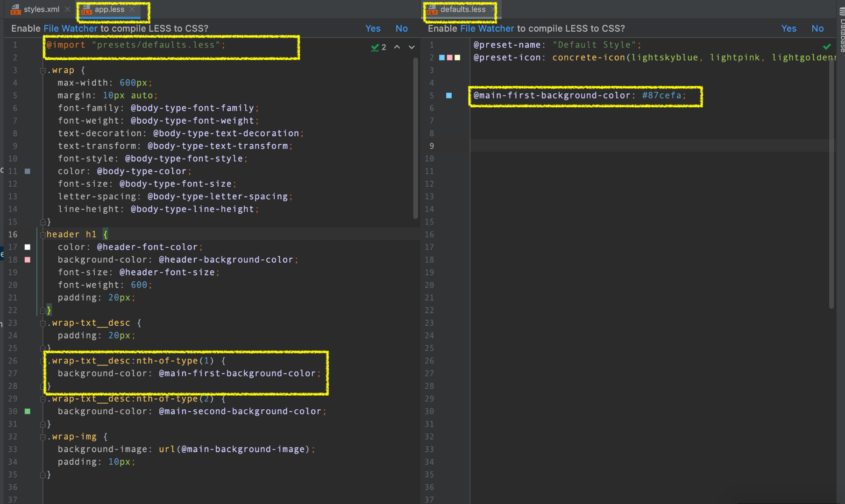Click @main-first-background-color in app.less

coord(237,373)
